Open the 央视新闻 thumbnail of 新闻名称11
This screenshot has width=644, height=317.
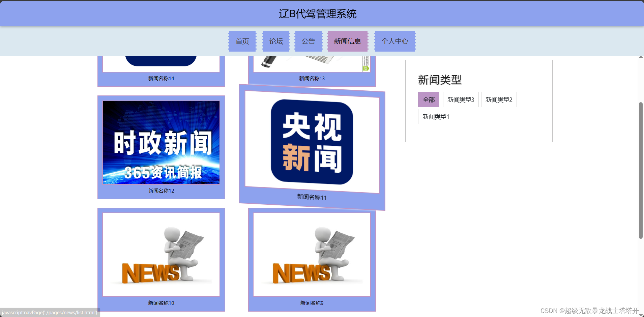click(312, 142)
